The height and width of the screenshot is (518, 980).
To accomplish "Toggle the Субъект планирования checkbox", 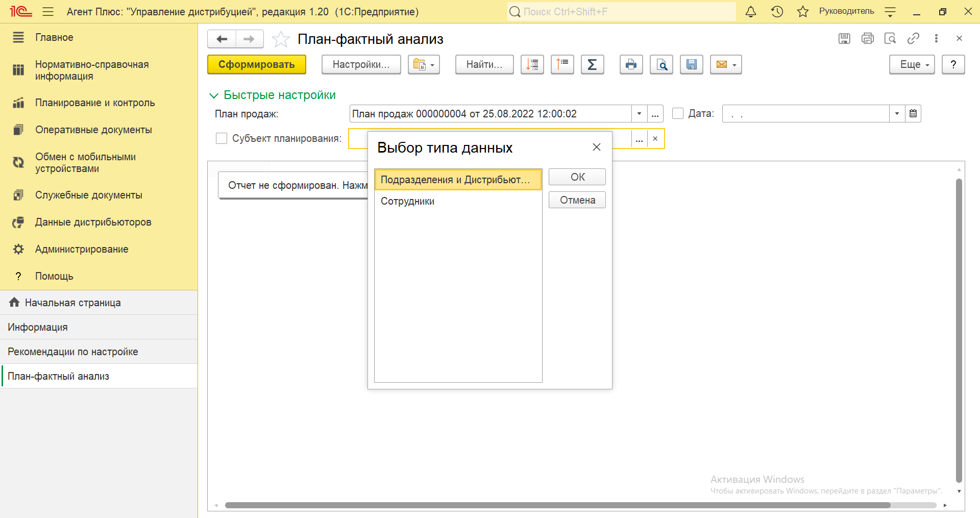I will pyautogui.click(x=222, y=138).
